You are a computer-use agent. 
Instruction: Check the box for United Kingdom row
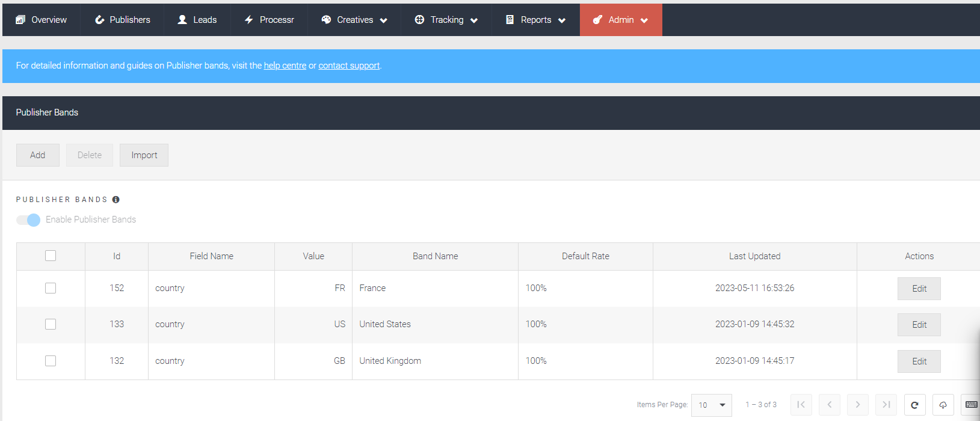point(51,361)
